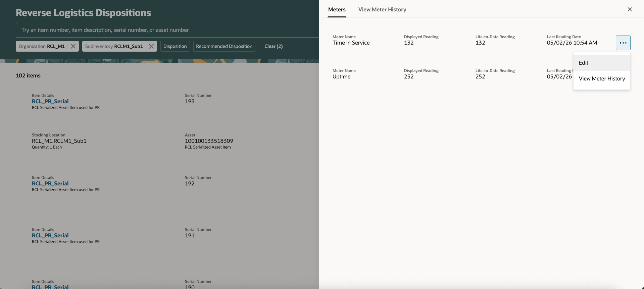Clear both applied filters

[274, 46]
